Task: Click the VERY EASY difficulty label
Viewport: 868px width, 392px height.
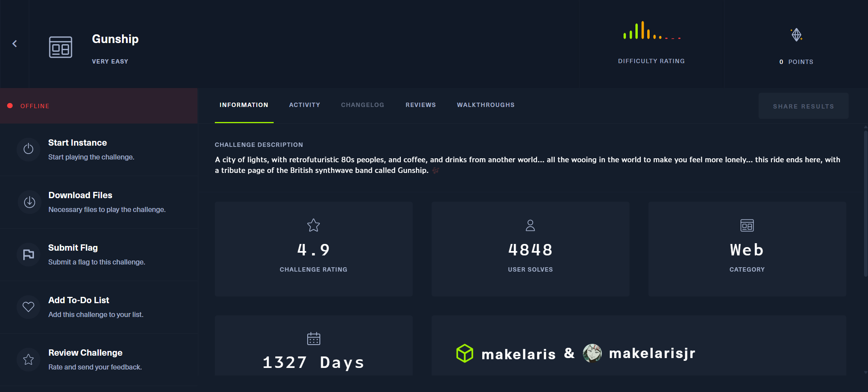Action: pyautogui.click(x=110, y=62)
